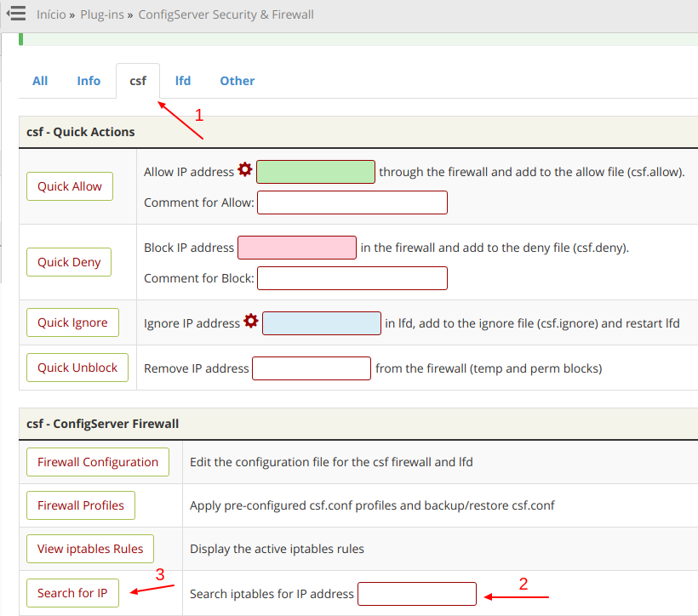
Task: Focus the green Allow IP address field
Action: [x=316, y=172]
